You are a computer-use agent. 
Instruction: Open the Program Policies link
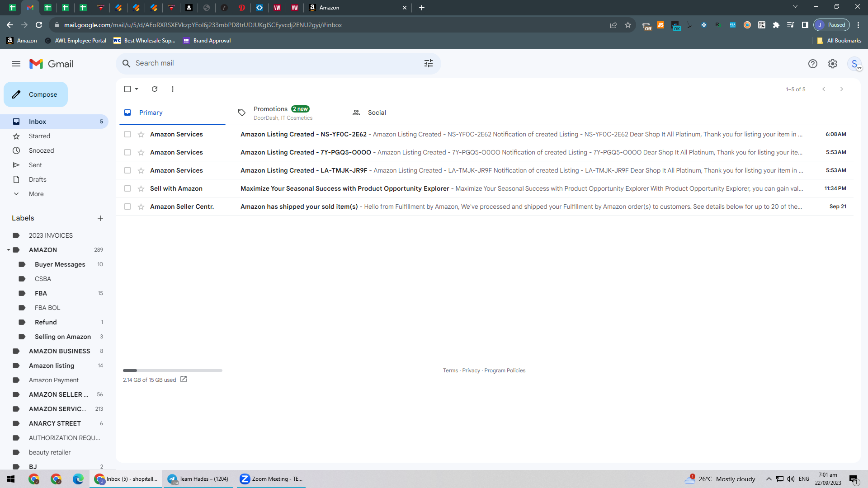(x=505, y=371)
